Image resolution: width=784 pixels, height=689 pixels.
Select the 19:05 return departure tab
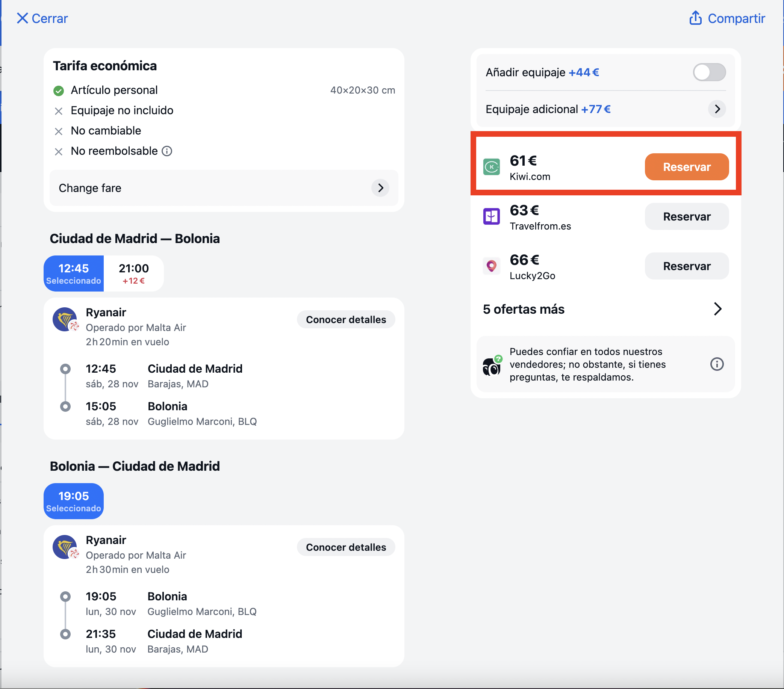point(74,501)
